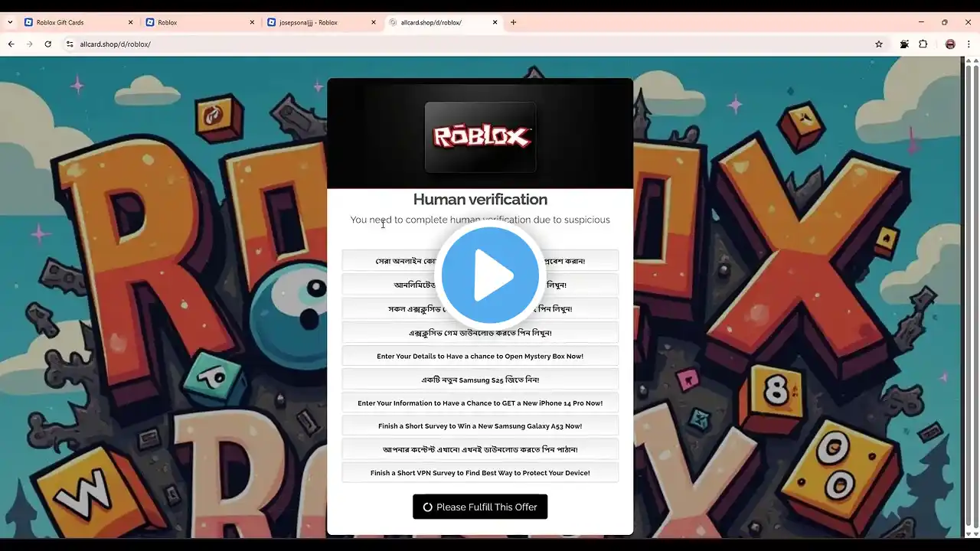Reload the allcard.shop page
Screen dimensions: 980x551
pyautogui.click(x=48, y=44)
